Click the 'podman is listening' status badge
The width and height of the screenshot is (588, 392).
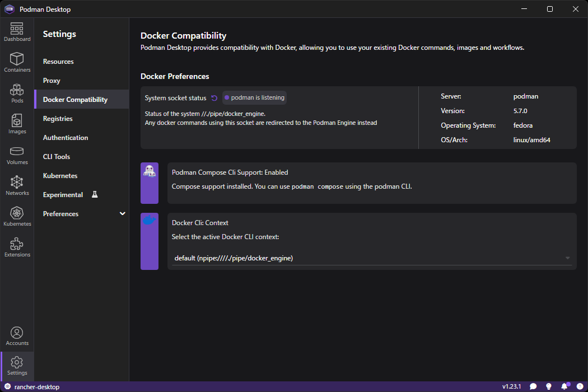(255, 97)
